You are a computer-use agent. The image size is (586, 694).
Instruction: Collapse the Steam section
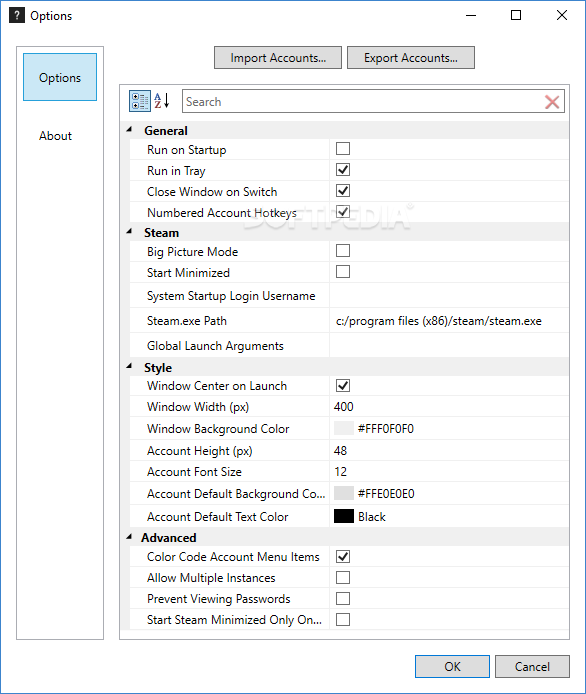pyautogui.click(x=129, y=231)
